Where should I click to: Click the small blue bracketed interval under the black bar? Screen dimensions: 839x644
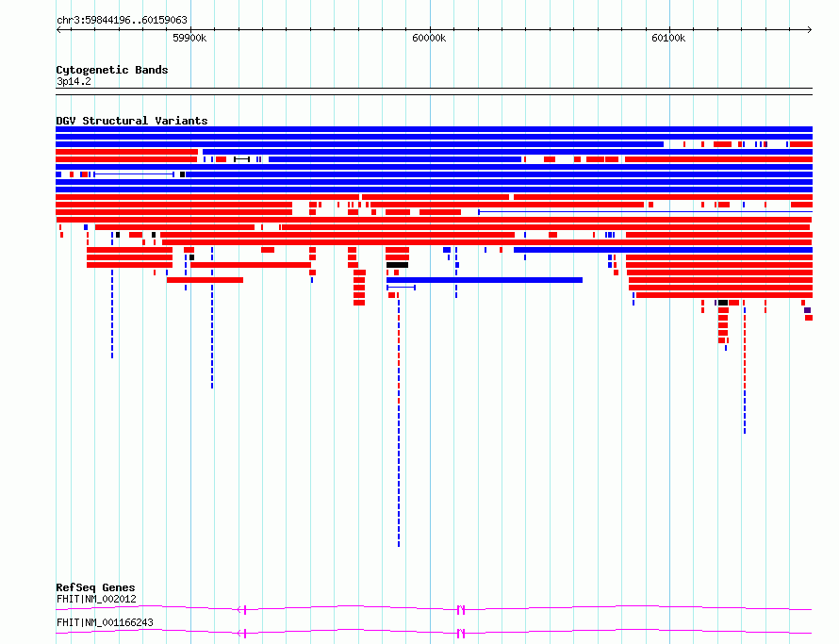tap(402, 288)
